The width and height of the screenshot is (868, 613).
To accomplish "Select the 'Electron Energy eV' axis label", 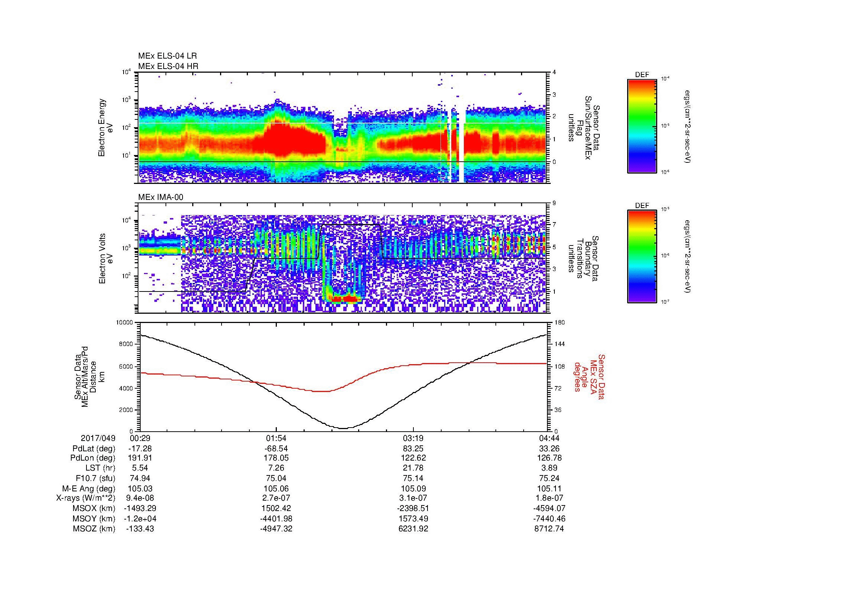I will pos(106,128).
